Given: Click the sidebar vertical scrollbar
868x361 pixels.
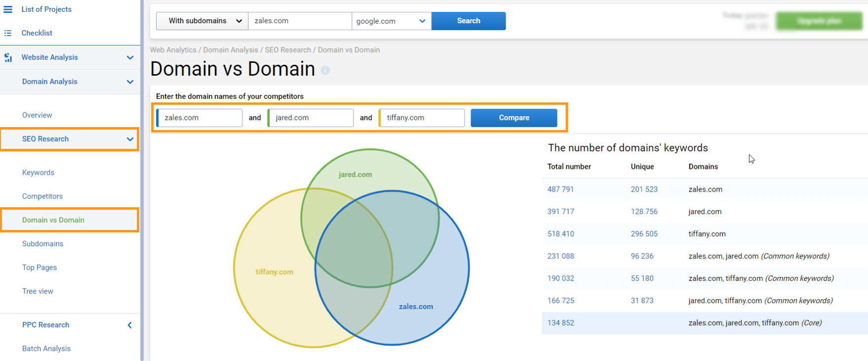Looking at the screenshot, I should coord(142,180).
